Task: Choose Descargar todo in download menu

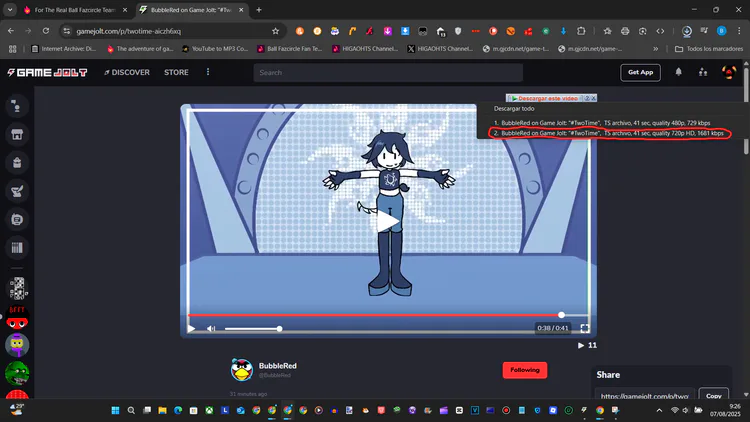Action: 514,109
